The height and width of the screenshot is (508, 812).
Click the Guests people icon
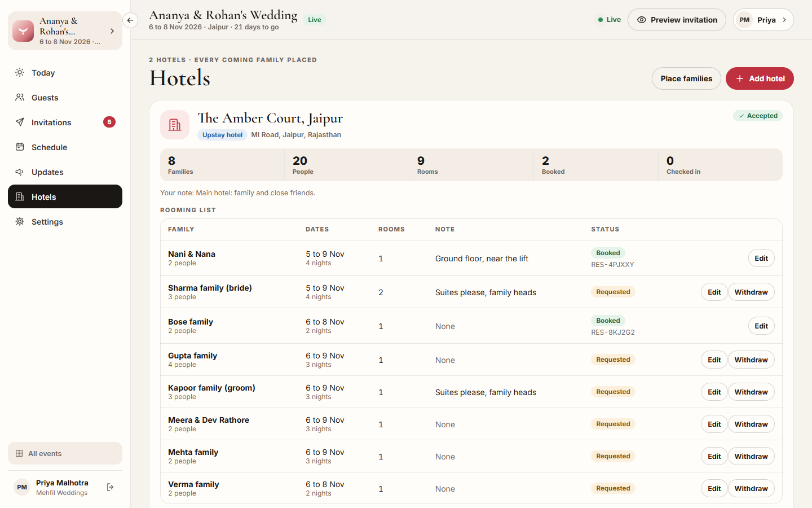click(20, 97)
